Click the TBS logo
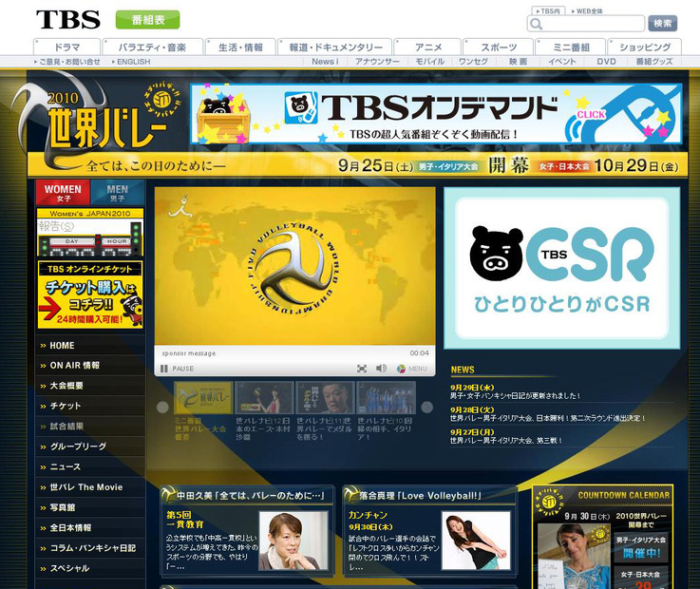This screenshot has width=700, height=589. (x=68, y=20)
